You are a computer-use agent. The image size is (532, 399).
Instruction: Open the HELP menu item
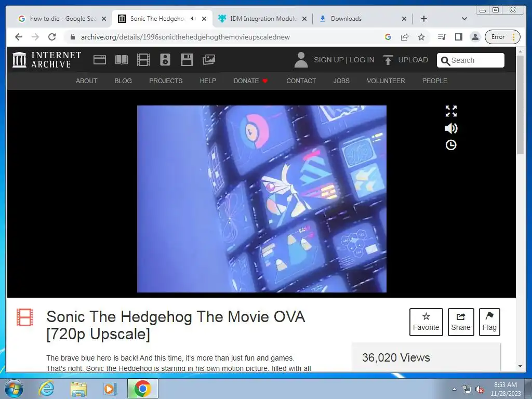click(x=208, y=81)
